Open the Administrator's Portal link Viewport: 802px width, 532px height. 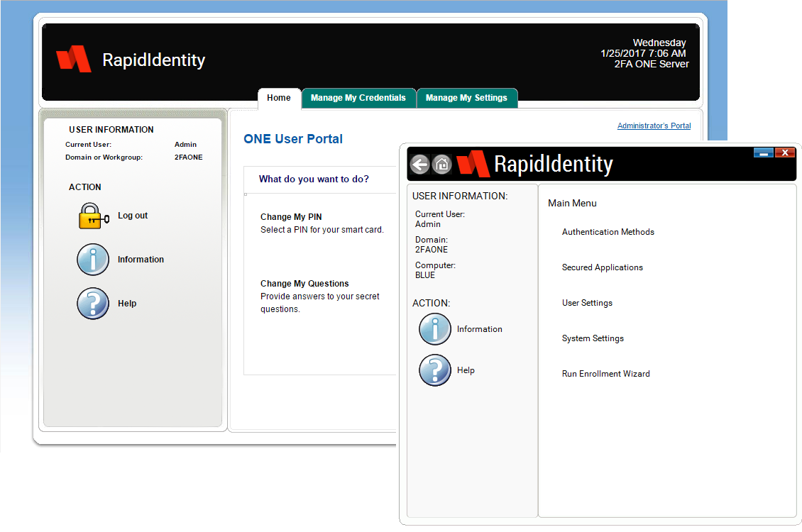(654, 126)
